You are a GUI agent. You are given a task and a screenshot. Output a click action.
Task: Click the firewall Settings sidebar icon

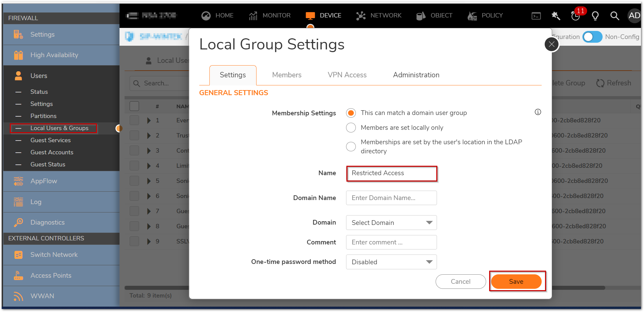click(18, 34)
